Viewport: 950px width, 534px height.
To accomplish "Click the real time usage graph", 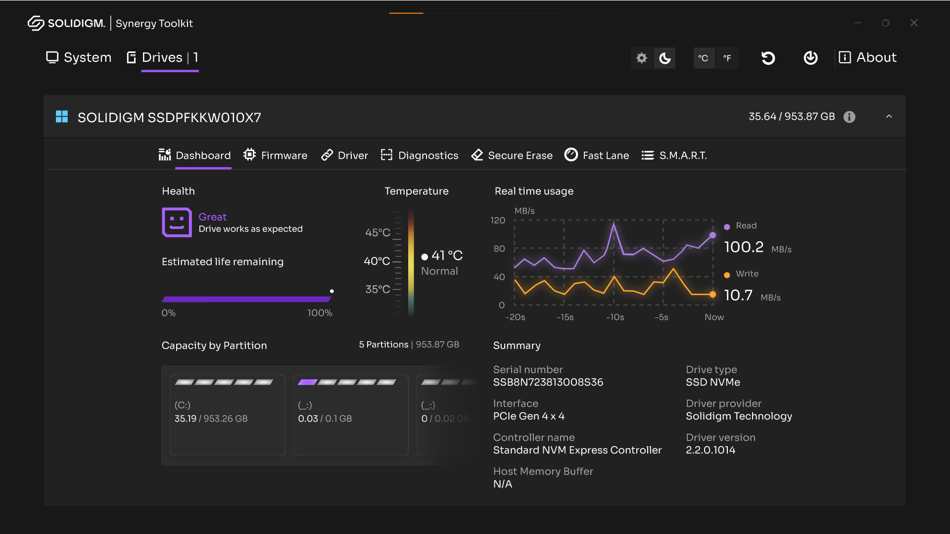I will click(614, 262).
